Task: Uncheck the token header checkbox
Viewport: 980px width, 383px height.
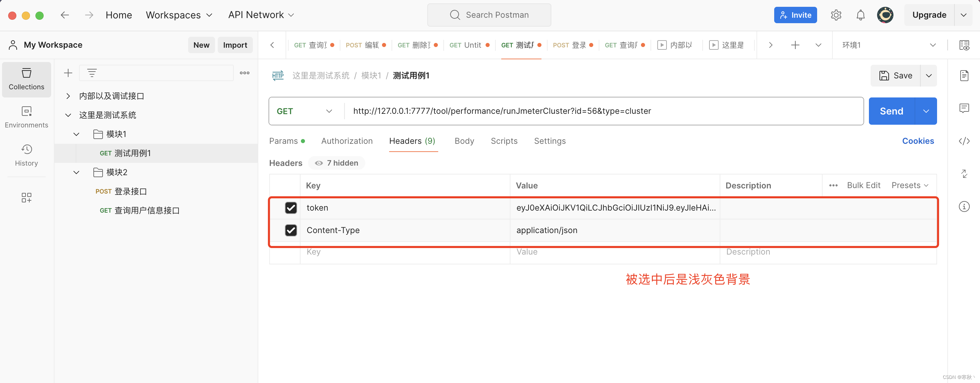Action: (291, 208)
